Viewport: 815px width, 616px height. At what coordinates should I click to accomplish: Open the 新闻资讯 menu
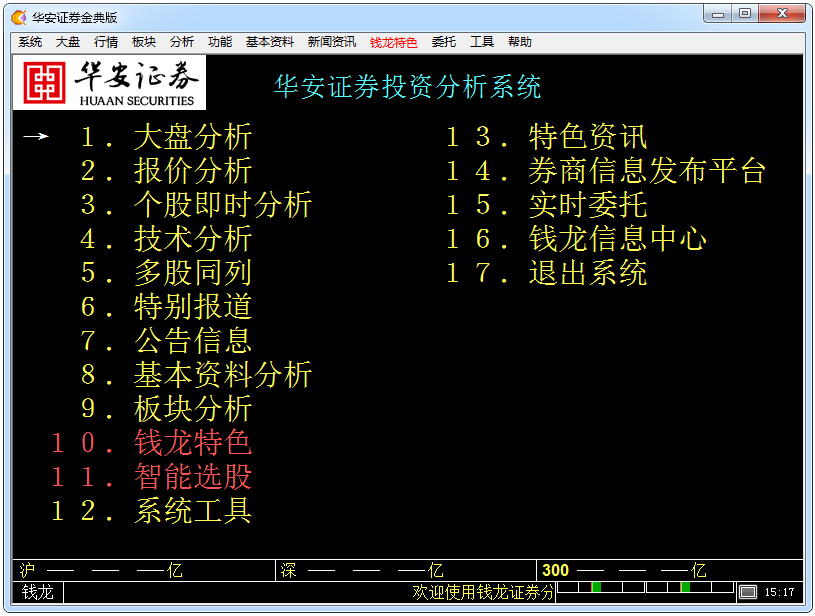(332, 42)
